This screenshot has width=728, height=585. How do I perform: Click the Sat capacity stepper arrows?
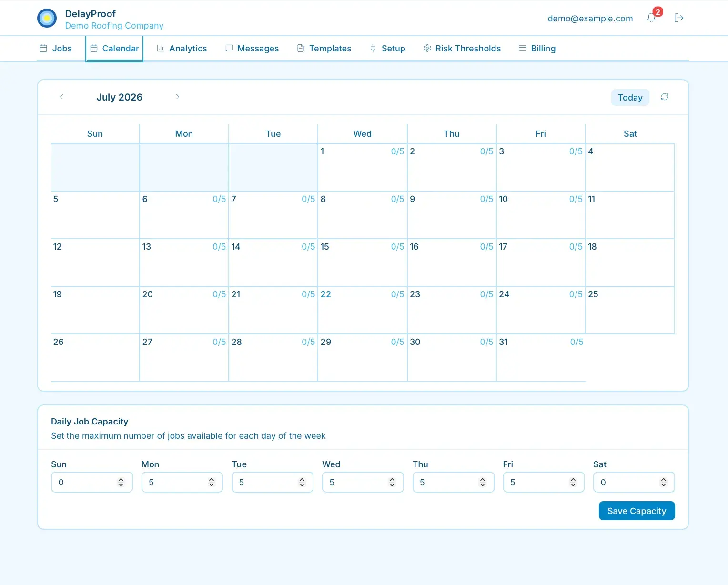point(664,482)
